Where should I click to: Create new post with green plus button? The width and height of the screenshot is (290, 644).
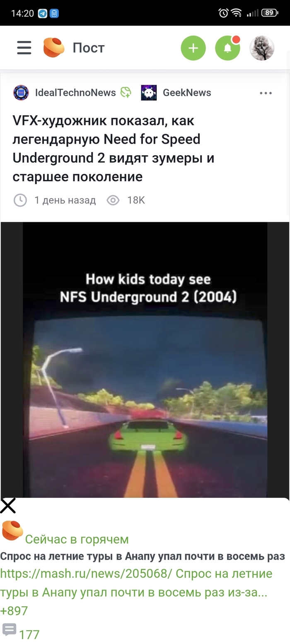pos(193,48)
